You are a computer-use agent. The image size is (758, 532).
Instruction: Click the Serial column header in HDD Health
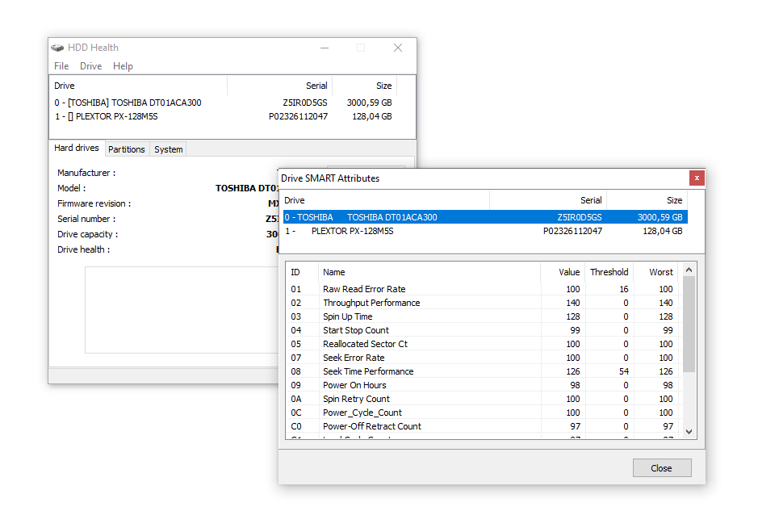pyautogui.click(x=280, y=86)
